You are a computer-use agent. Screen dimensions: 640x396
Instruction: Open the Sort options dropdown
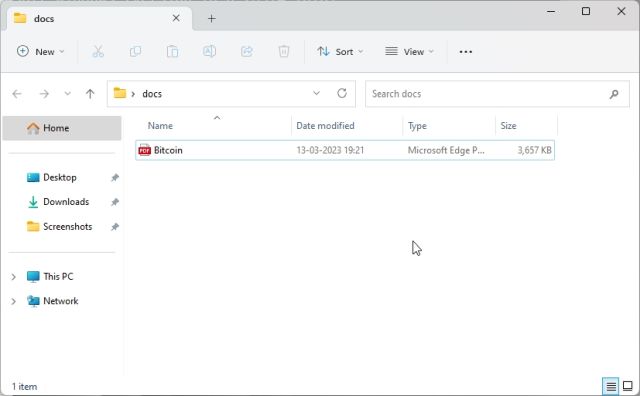pyautogui.click(x=340, y=51)
